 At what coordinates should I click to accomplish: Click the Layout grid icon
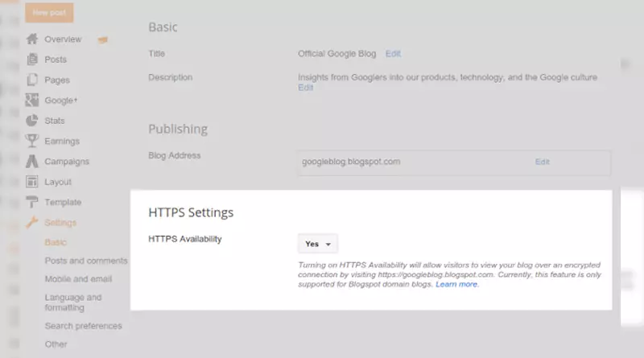click(x=32, y=182)
